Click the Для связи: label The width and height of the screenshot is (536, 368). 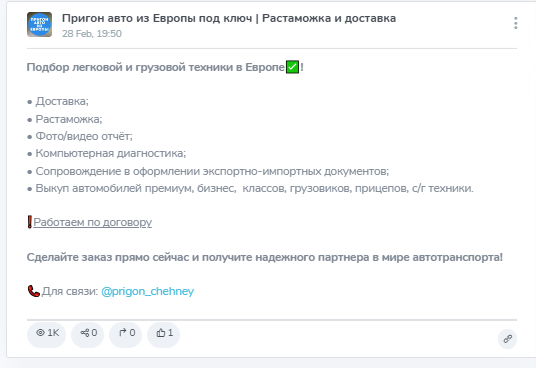70,291
